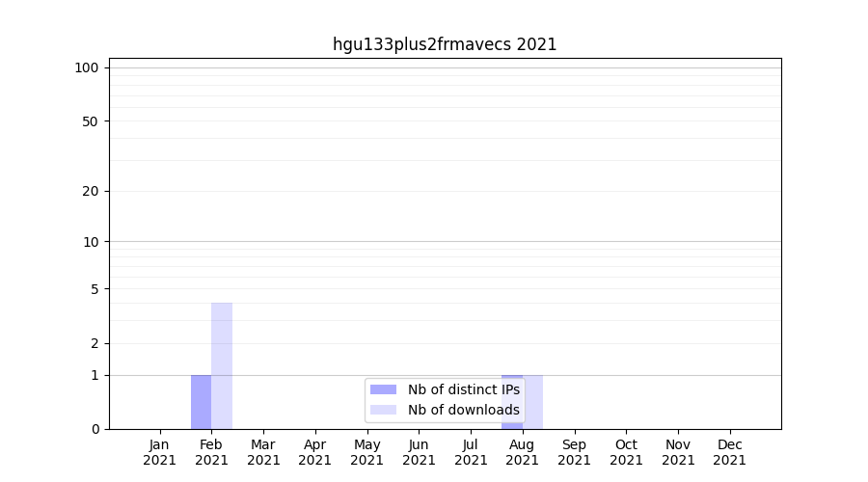868x482 pixels.
Task: Click the chart title hgu133plus2frmavecs 2021
Action: coord(445,44)
